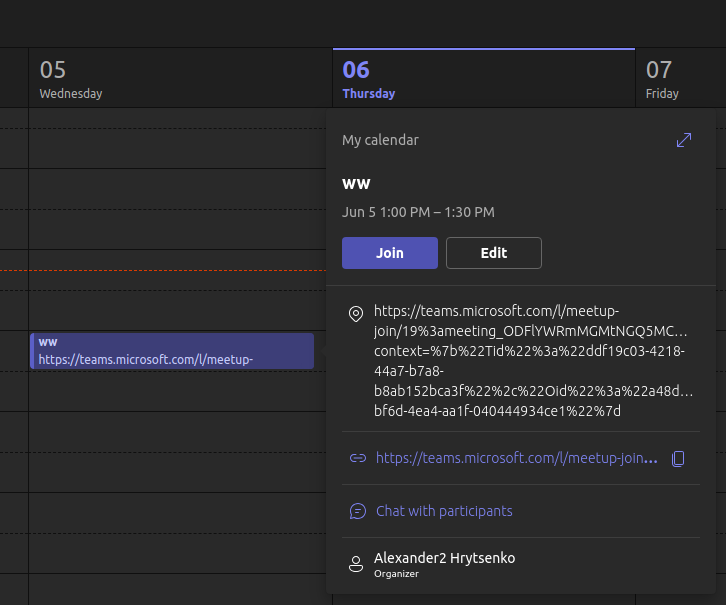Select the 06 Thursday column header

tap(484, 78)
